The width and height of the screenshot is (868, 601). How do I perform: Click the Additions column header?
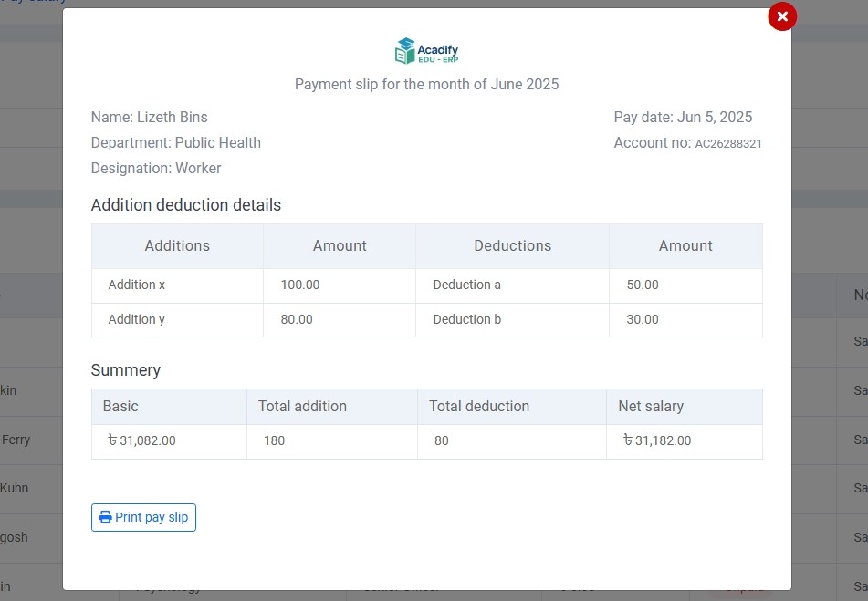(x=177, y=245)
